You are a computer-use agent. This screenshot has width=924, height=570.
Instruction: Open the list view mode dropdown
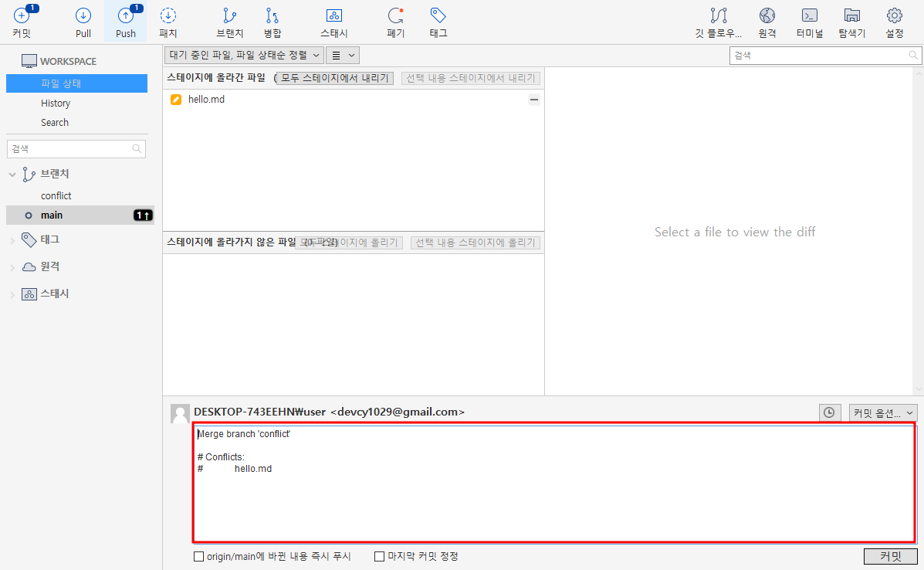pos(343,56)
